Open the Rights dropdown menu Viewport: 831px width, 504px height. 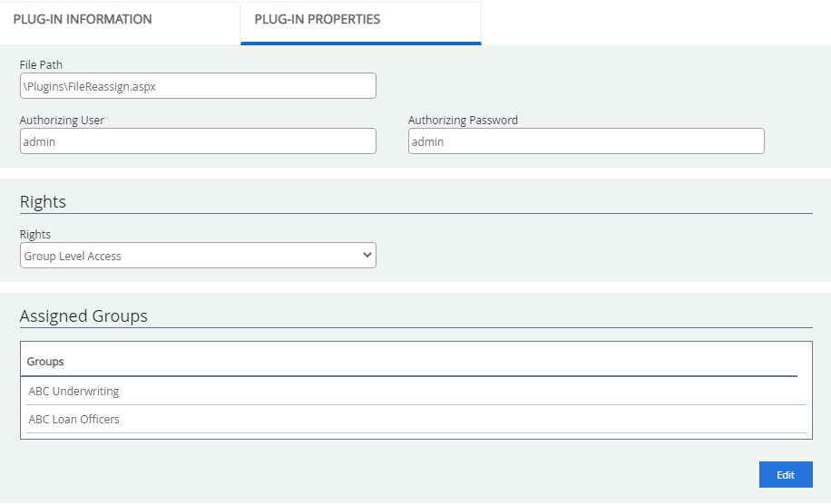[x=198, y=256]
